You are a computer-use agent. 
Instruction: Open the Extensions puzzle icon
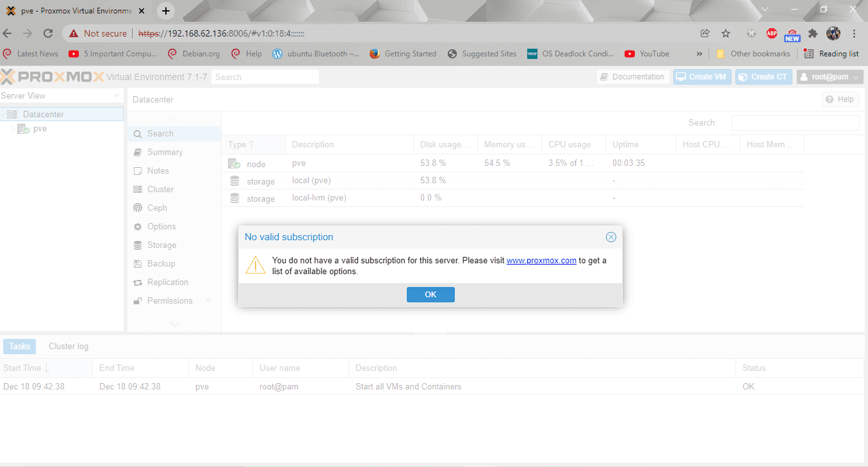point(813,33)
